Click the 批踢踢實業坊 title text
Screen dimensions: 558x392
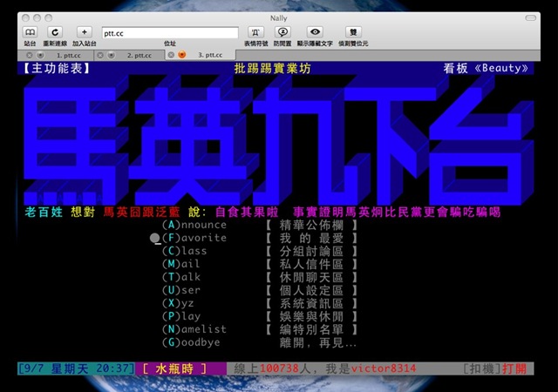272,68
